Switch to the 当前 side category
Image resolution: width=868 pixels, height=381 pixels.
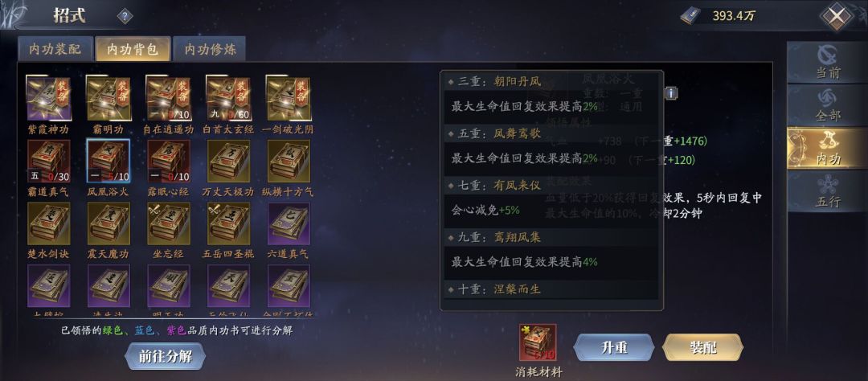pos(828,63)
